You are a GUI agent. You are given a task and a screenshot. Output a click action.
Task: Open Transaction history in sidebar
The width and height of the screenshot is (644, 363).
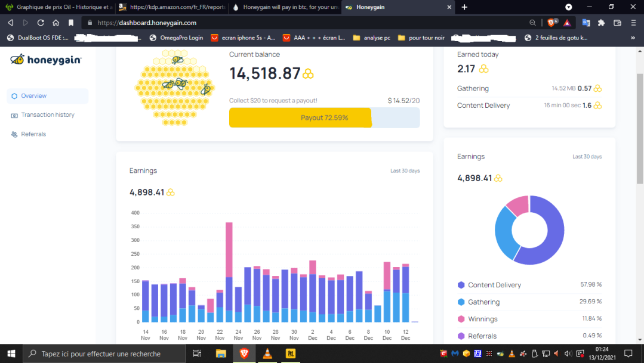tap(47, 115)
